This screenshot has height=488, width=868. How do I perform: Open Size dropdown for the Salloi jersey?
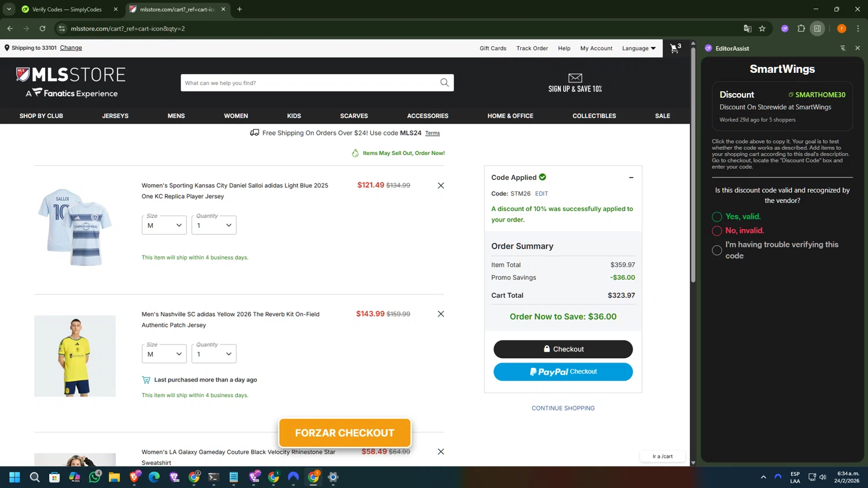point(164,225)
